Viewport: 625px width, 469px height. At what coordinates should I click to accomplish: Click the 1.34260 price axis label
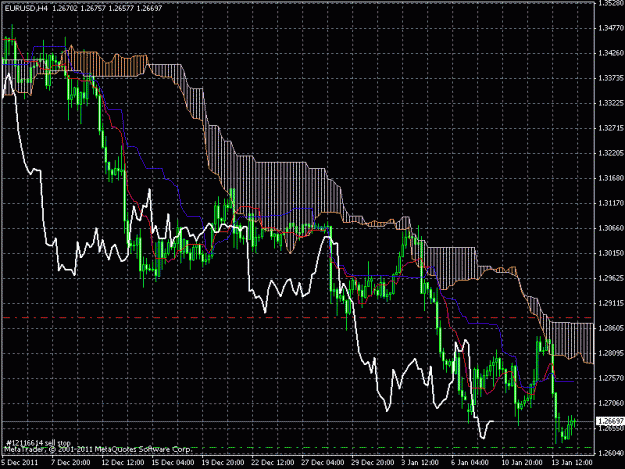[611, 53]
